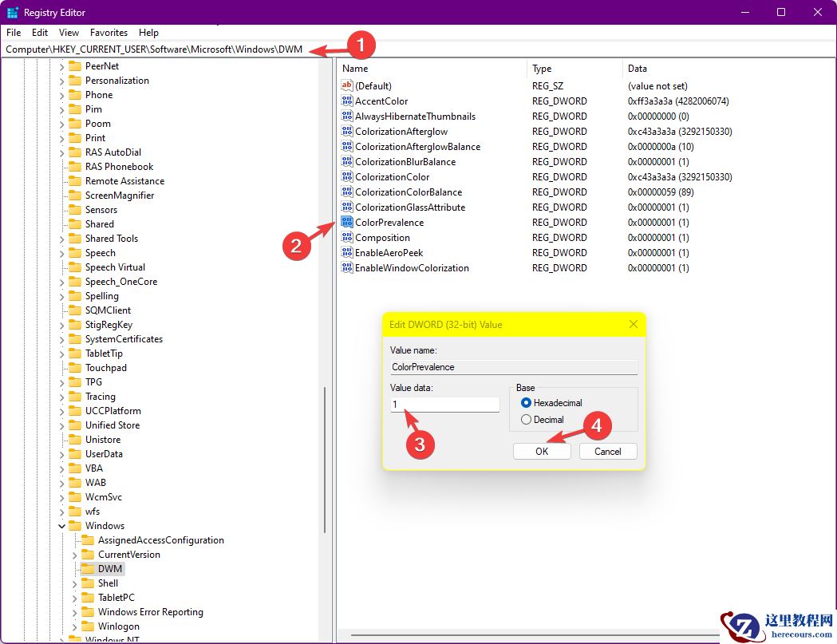Screen dimensions: 837x644
Task: Click the CurrentVersion folder icon
Action: (88, 555)
